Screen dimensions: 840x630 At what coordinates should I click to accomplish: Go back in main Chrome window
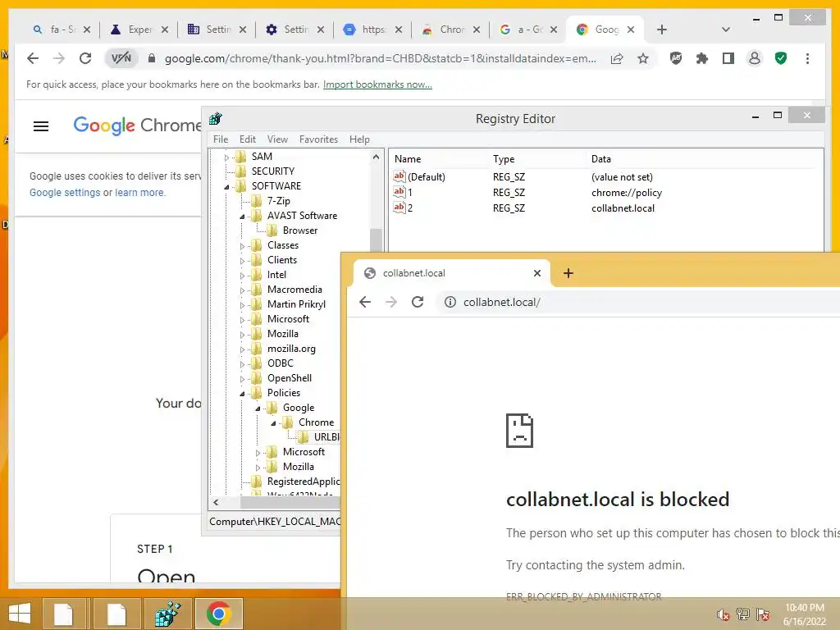33,58
